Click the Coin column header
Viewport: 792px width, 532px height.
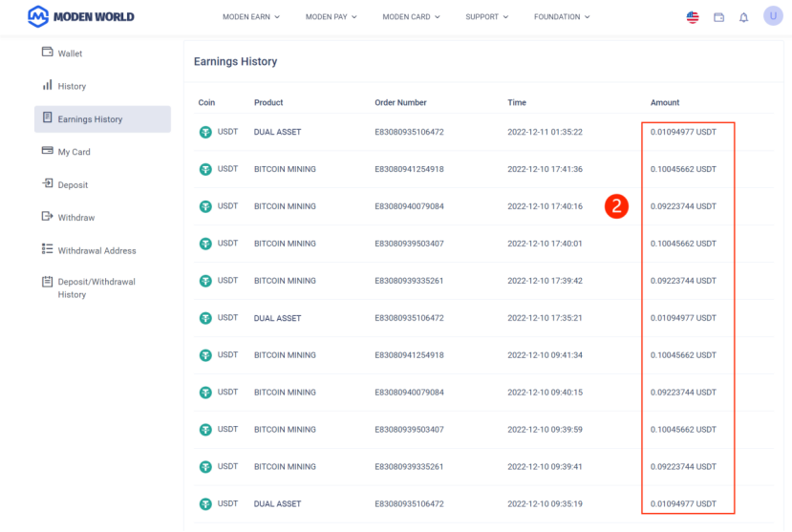click(206, 102)
